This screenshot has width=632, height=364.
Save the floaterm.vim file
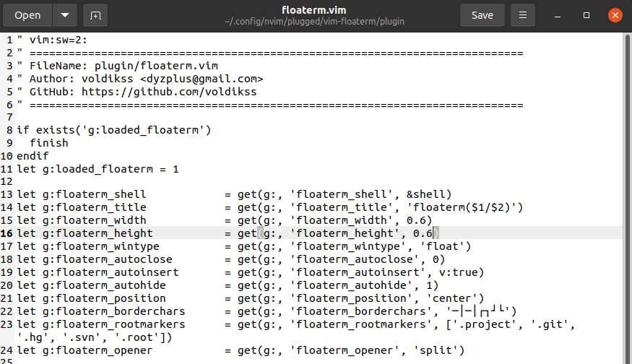482,15
